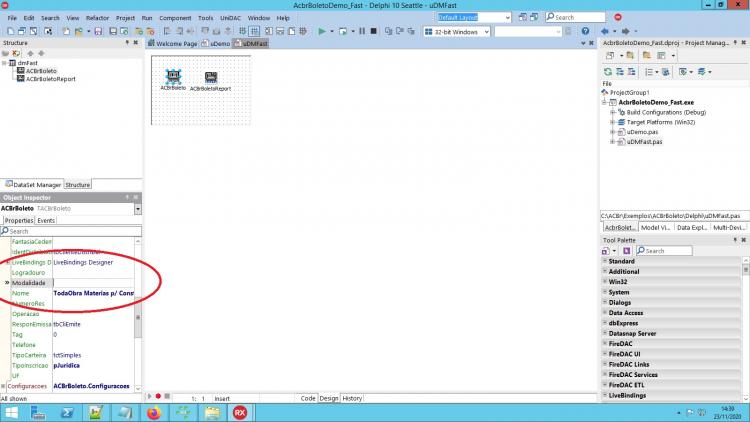
Task: Expand the Dialogs category in Tool Palette
Action: pos(605,302)
